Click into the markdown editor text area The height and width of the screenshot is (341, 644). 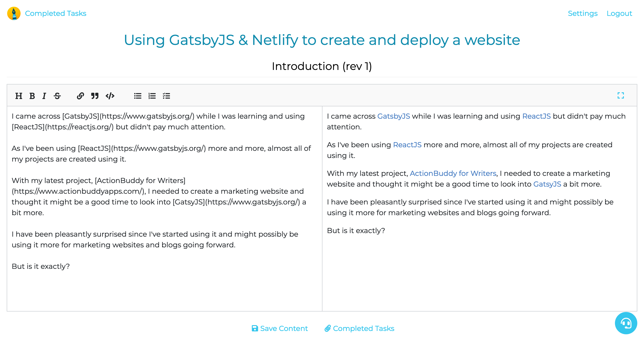(x=164, y=287)
